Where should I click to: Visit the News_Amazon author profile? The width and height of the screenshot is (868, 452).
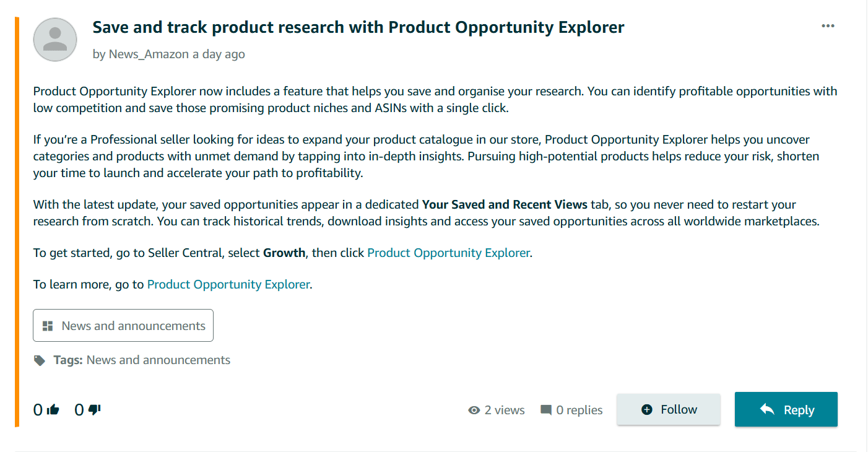tap(149, 54)
